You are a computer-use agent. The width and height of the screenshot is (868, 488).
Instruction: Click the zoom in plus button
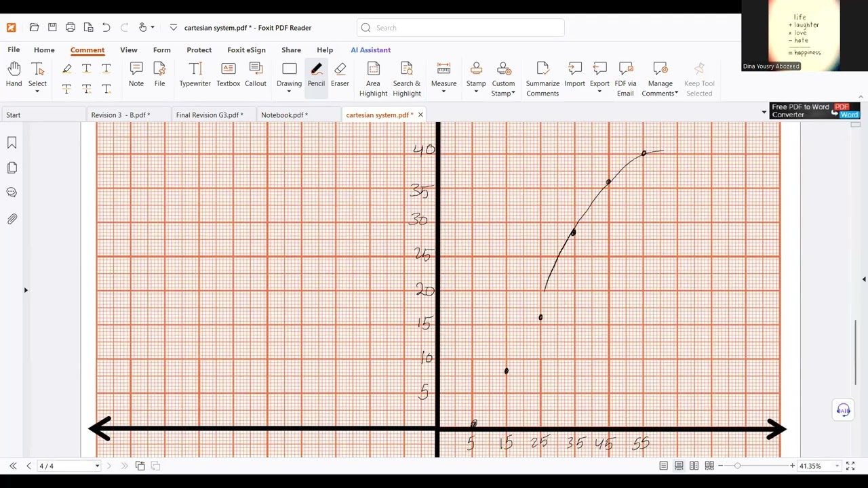[792, 466]
